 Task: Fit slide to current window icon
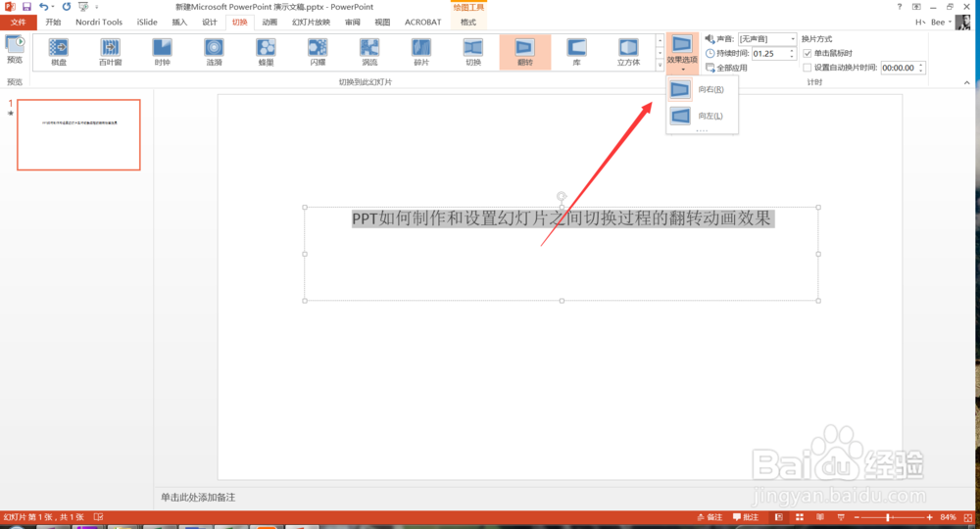pos(968,518)
